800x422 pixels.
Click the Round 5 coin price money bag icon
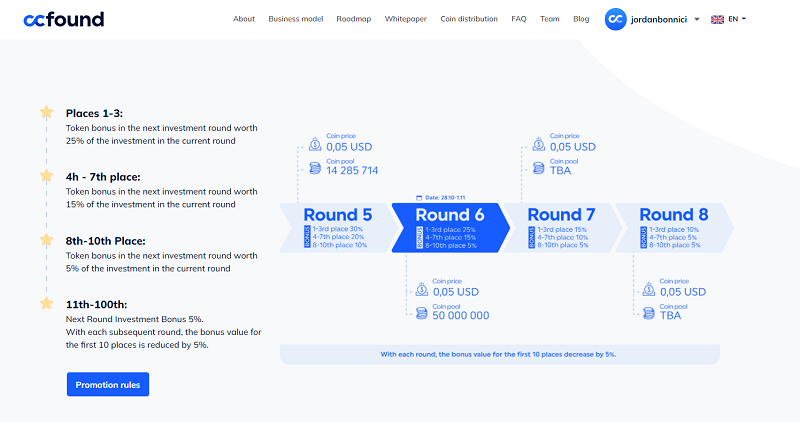(315, 144)
